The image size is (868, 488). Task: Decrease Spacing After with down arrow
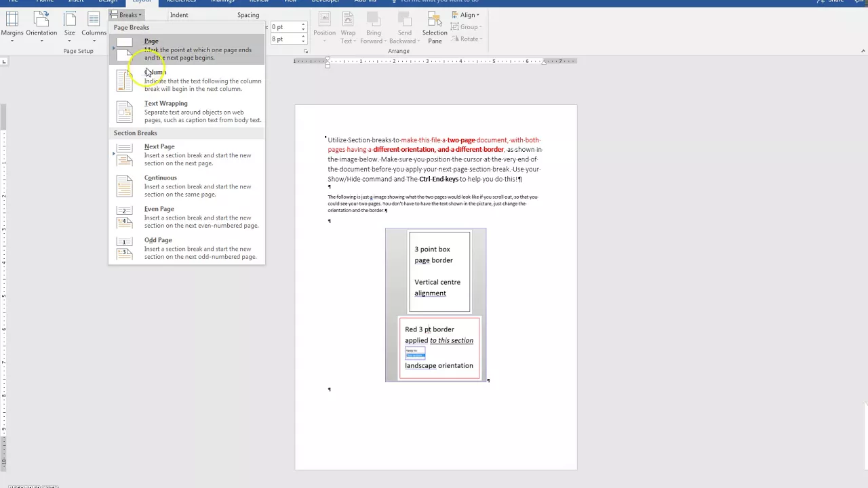click(303, 42)
